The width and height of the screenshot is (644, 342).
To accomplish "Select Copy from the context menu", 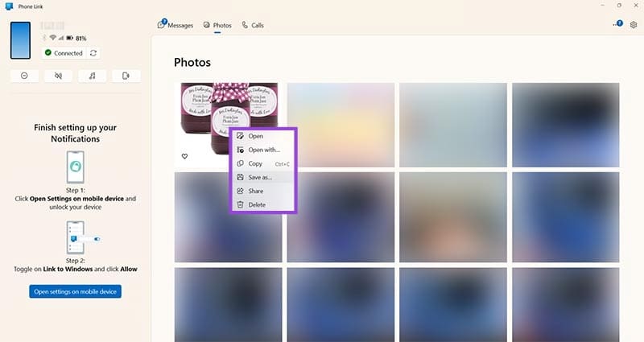I will [255, 163].
